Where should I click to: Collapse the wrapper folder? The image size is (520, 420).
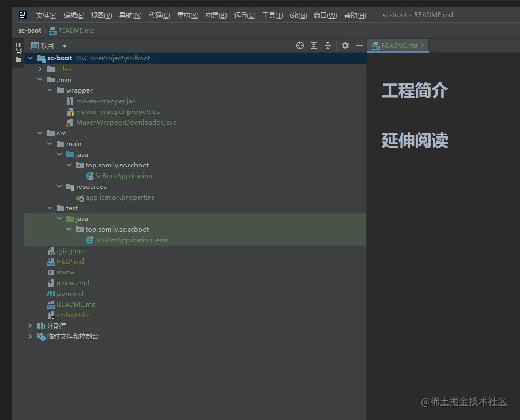[49, 90]
